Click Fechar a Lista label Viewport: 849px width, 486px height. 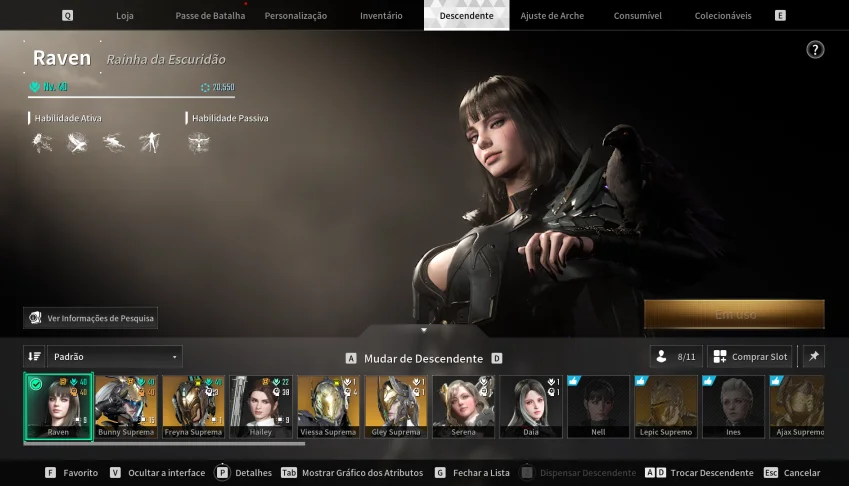pyautogui.click(x=481, y=472)
